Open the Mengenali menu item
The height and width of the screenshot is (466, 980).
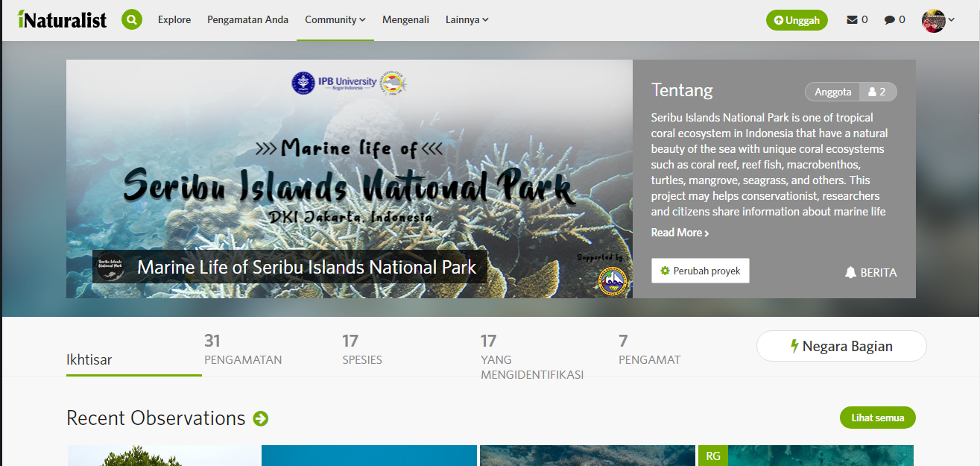tap(405, 20)
